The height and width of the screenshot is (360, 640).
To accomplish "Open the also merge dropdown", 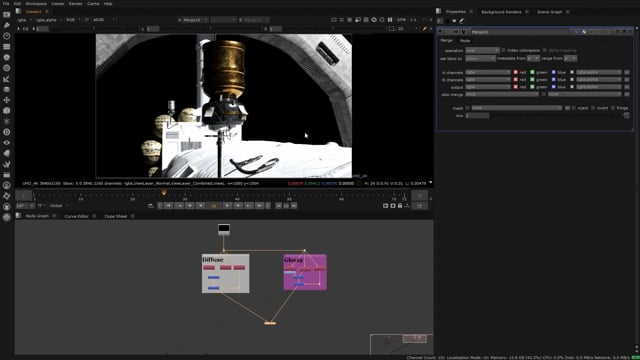I will pyautogui.click(x=502, y=94).
